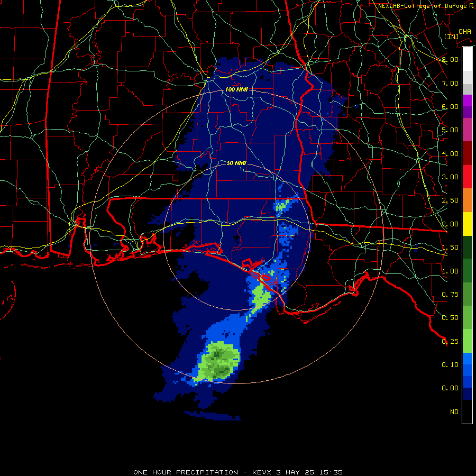Click the black ND swatch at legend bottom
The height and width of the screenshot is (476, 476).
coord(467,411)
